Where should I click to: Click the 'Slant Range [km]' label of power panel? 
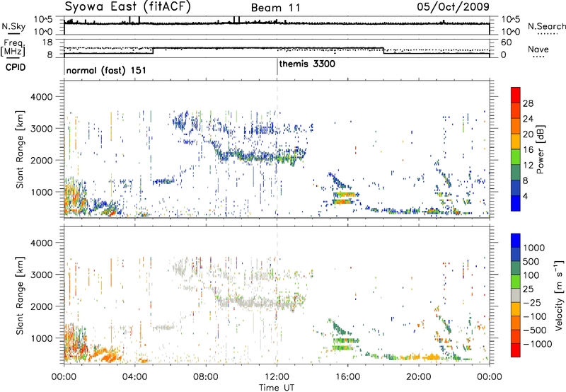pyautogui.click(x=20, y=149)
